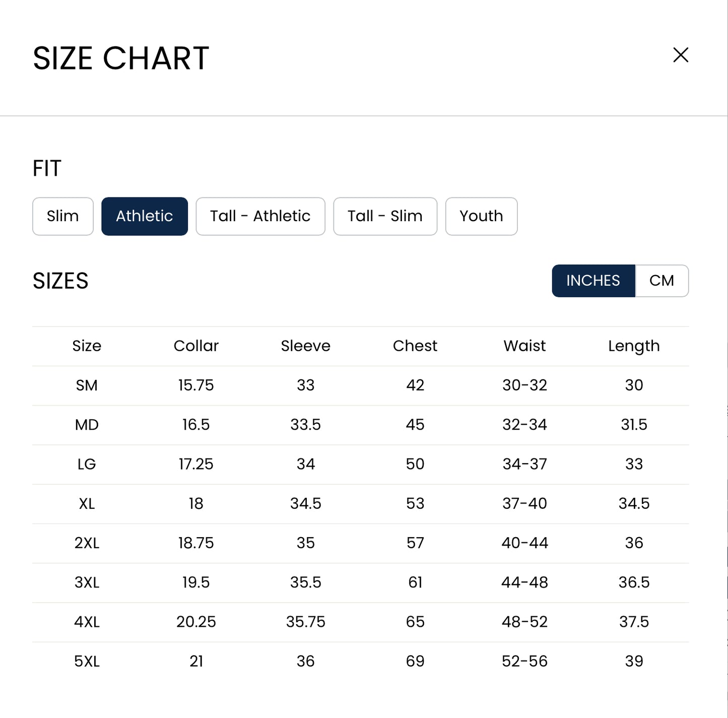Select the 5XL size row label
The image size is (728, 718).
pos(87,662)
